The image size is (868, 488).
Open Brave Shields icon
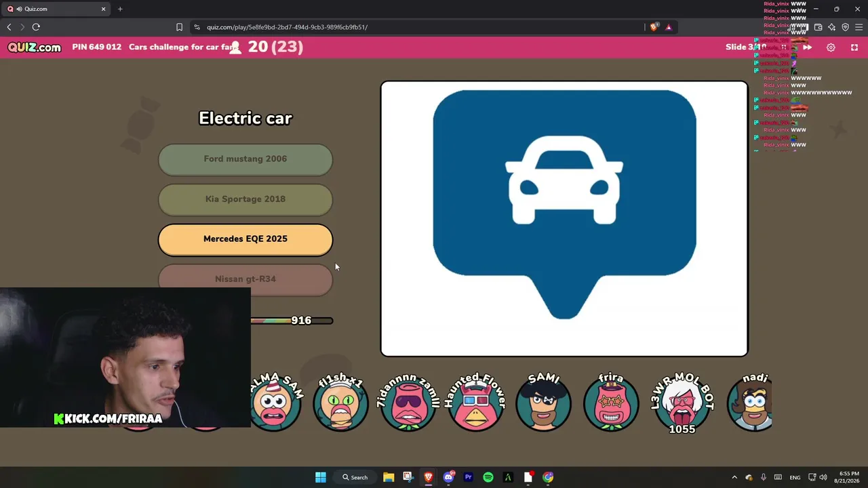point(654,27)
